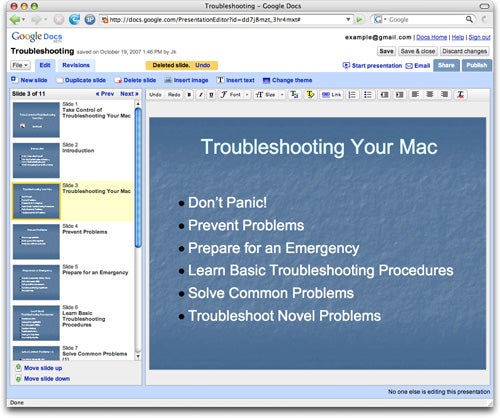The width and height of the screenshot is (500, 418).
Task: Open the File dropdown menu
Action: (x=20, y=65)
